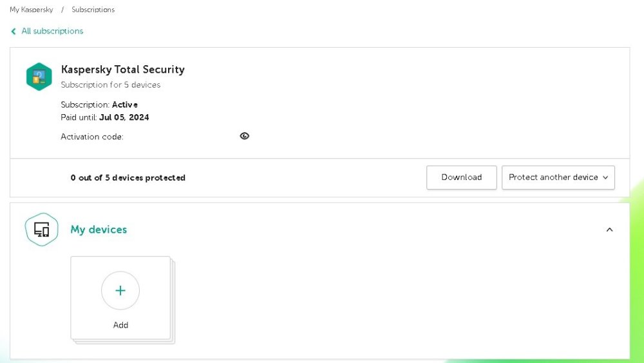The image size is (644, 363).
Task: Click the Activation code label
Action: 92,137
